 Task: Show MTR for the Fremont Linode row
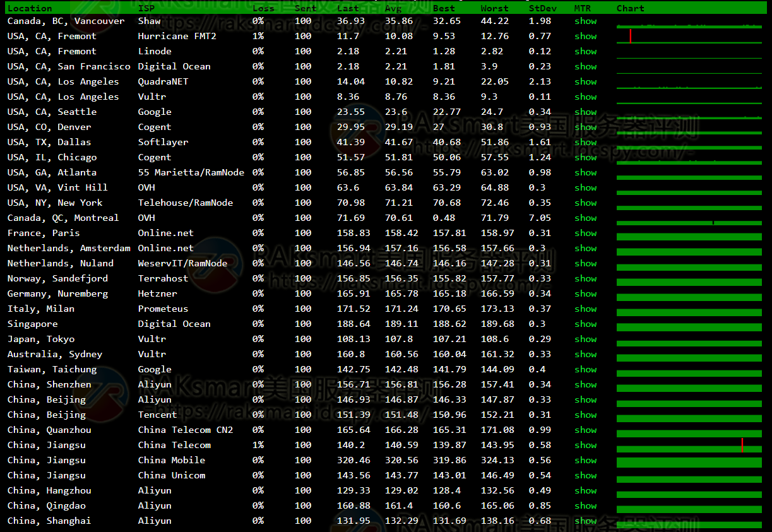tap(585, 51)
